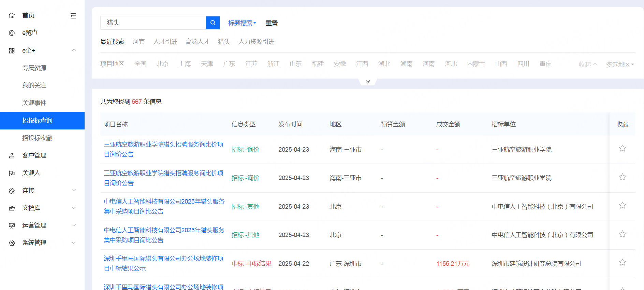This screenshot has height=290, width=644.
Task: Click 深圳市建筑设计研究总院有限公司 cell
Action: [x=537, y=264]
